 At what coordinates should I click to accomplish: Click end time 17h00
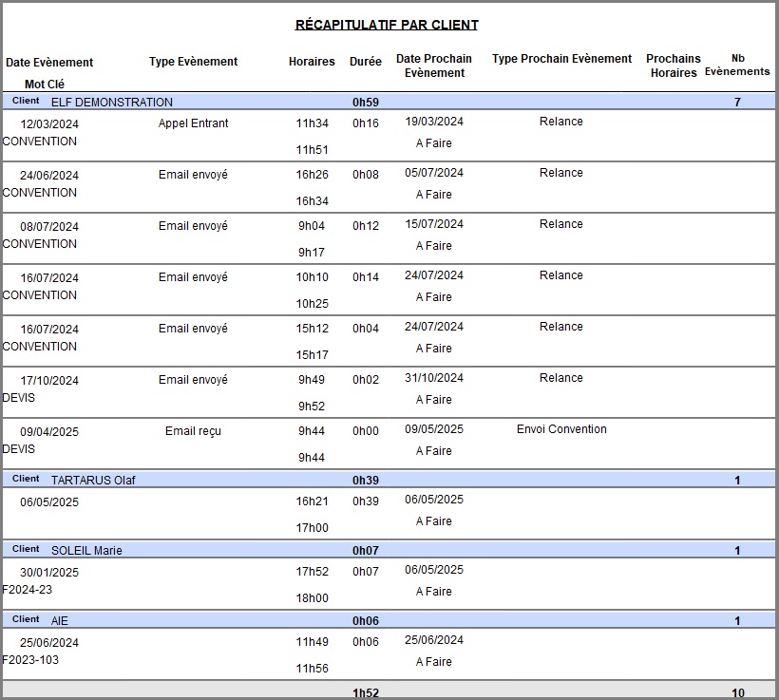point(312,527)
